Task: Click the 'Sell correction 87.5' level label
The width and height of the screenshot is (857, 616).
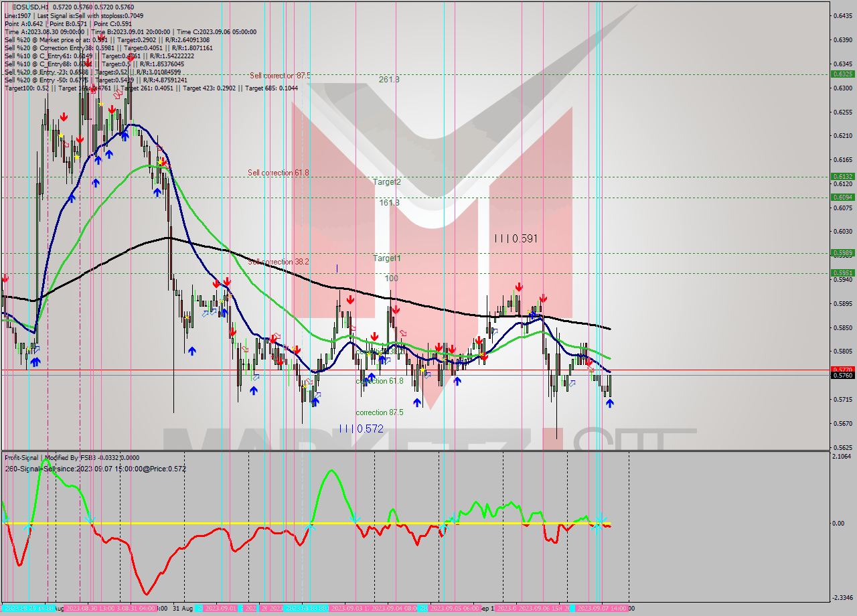Action: pos(280,76)
